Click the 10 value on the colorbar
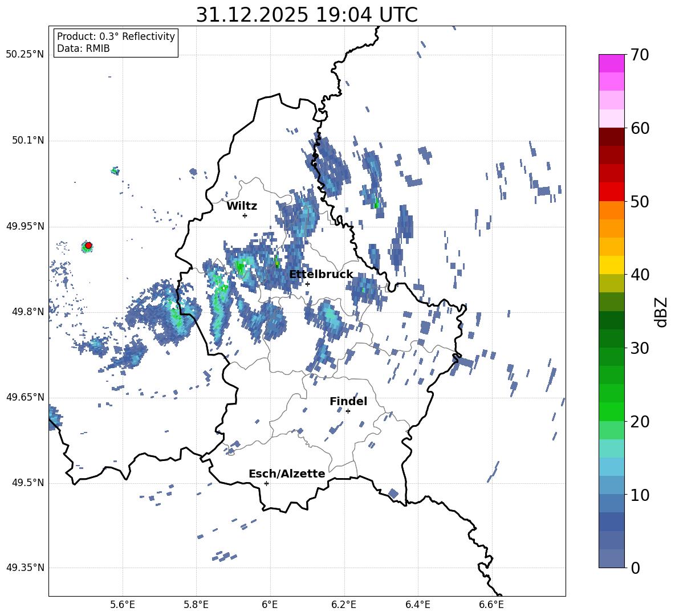The height and width of the screenshot is (616, 675). point(640,495)
